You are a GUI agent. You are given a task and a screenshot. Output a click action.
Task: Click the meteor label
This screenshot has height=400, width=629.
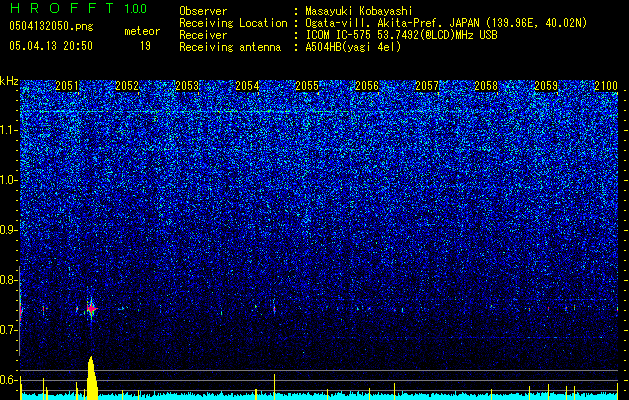pyautogui.click(x=142, y=31)
